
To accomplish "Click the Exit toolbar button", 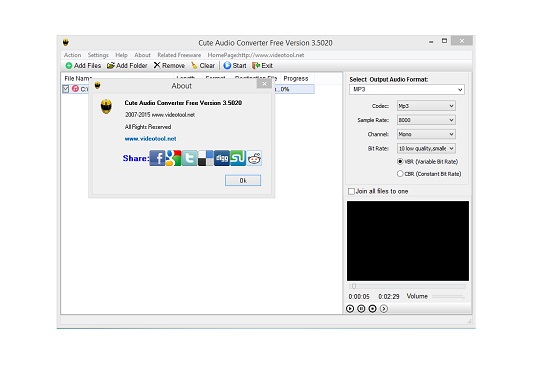I will [262, 66].
